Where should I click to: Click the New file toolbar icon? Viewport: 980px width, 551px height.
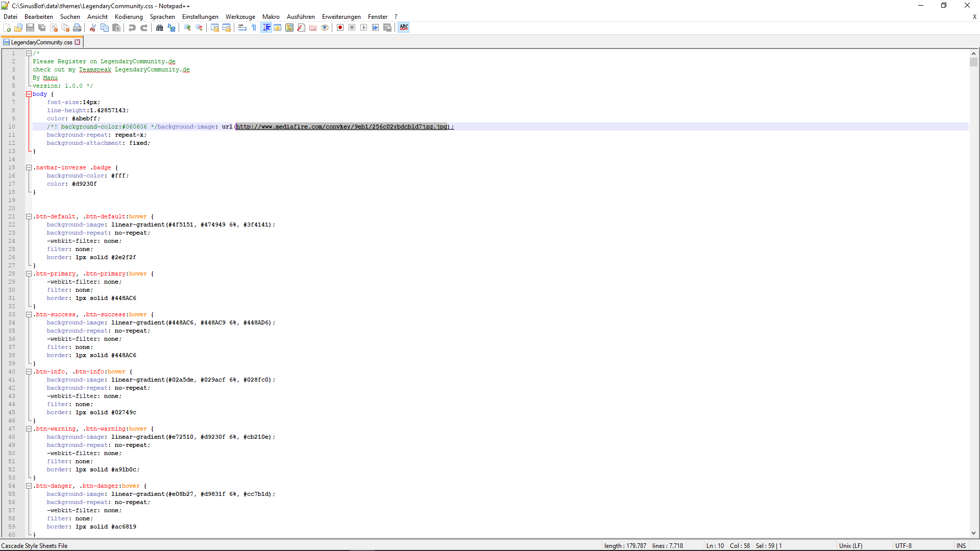tap(7, 28)
